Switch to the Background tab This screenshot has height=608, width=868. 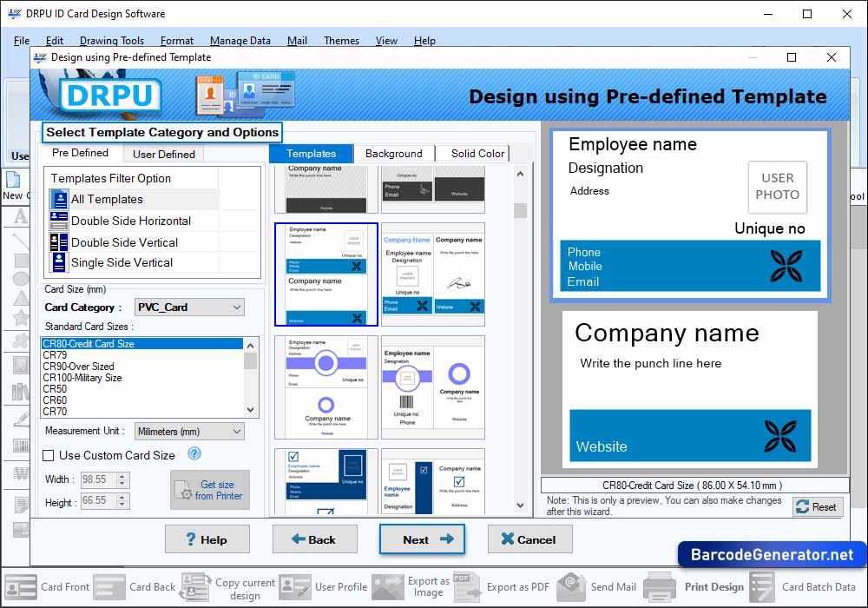(x=393, y=154)
